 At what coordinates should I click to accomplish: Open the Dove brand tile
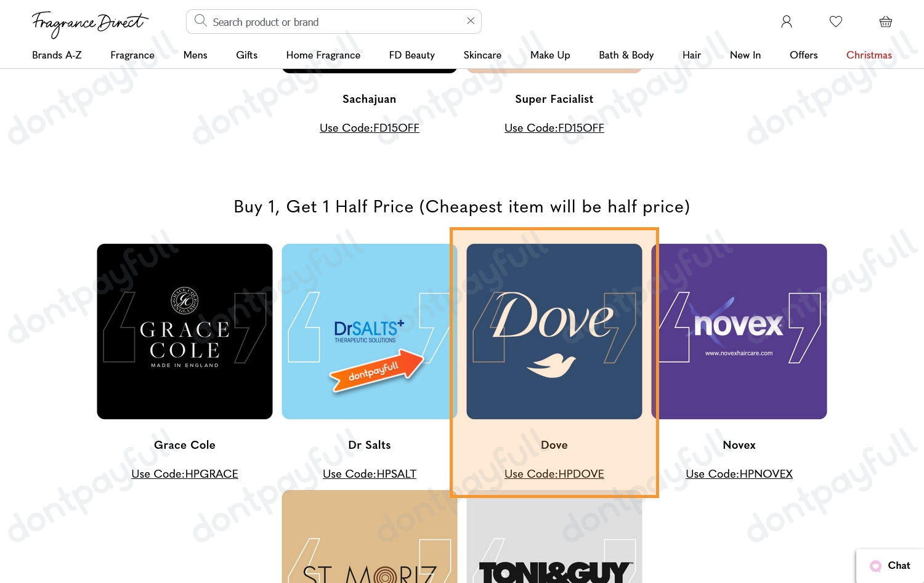(x=554, y=332)
